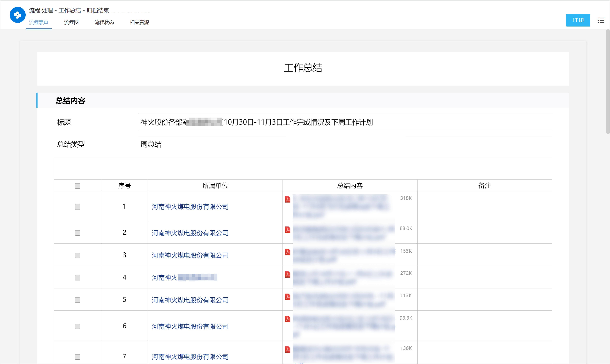Open the 相关资源 tab
The height and width of the screenshot is (364, 610).
(x=139, y=22)
